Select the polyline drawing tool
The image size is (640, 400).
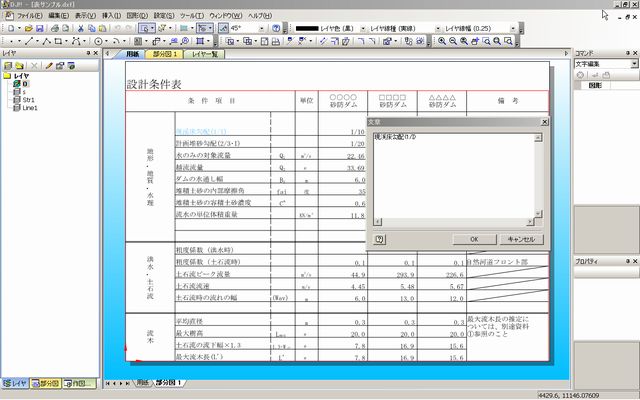pos(47,41)
